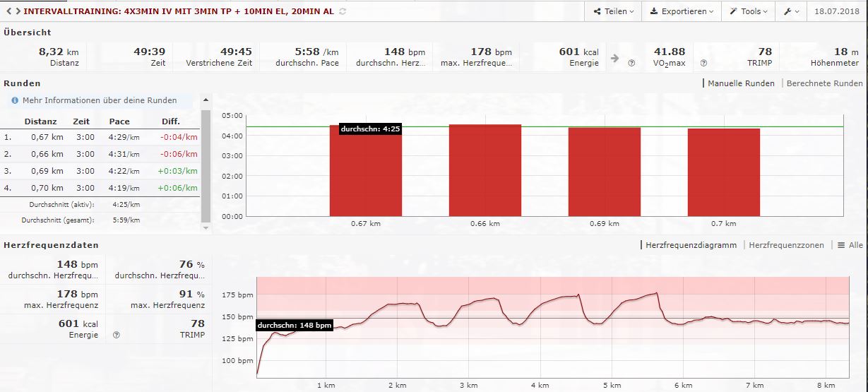Open the Alle hamburger menu
The height and width of the screenshot is (392, 868).
pyautogui.click(x=850, y=245)
